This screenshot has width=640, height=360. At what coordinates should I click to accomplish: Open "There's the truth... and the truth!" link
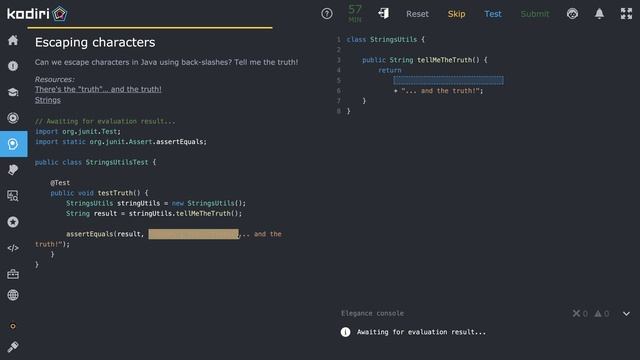click(x=98, y=89)
